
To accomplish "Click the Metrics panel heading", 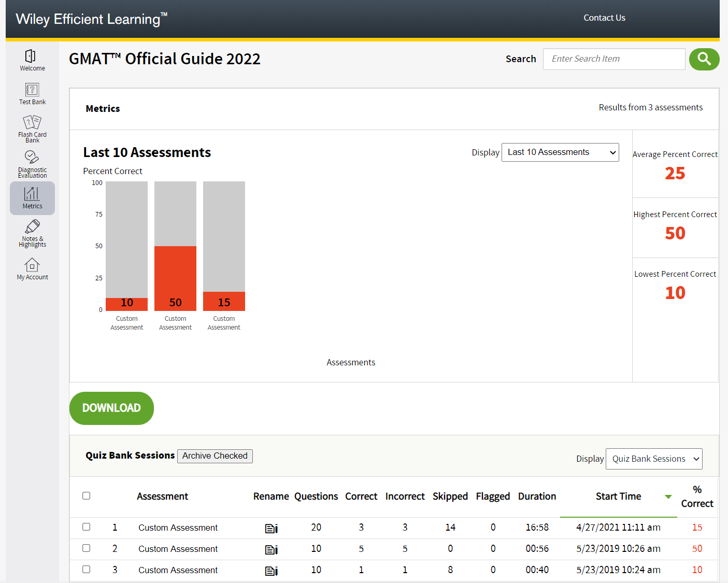I will pos(103,109).
